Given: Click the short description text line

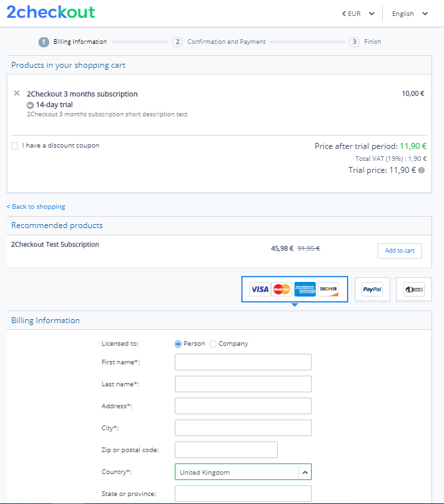Looking at the screenshot, I should point(107,114).
